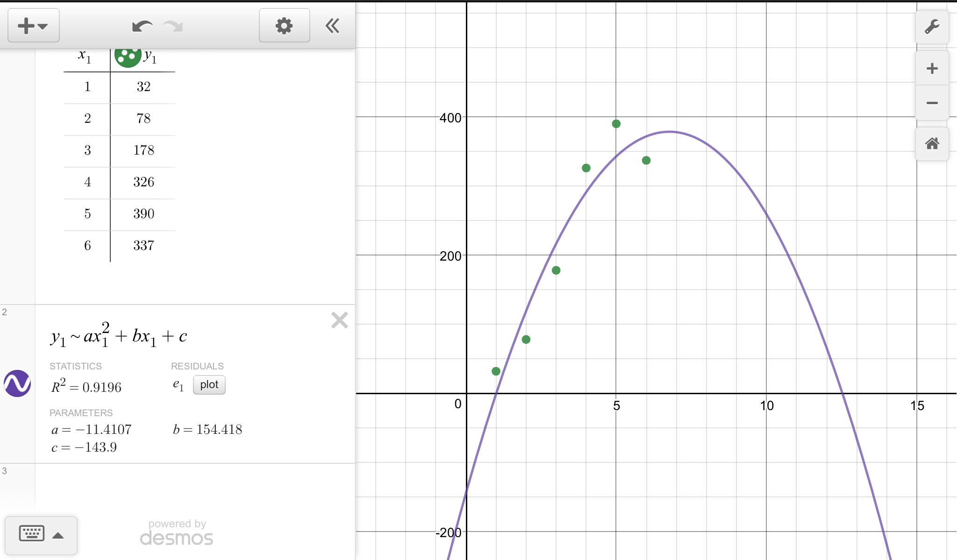Click the regression formula expression
The width and height of the screenshot is (957, 560).
point(119,336)
